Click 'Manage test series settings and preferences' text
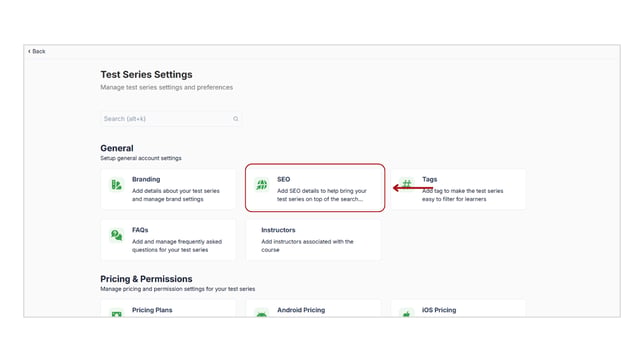This screenshot has height=362, width=644. [167, 88]
